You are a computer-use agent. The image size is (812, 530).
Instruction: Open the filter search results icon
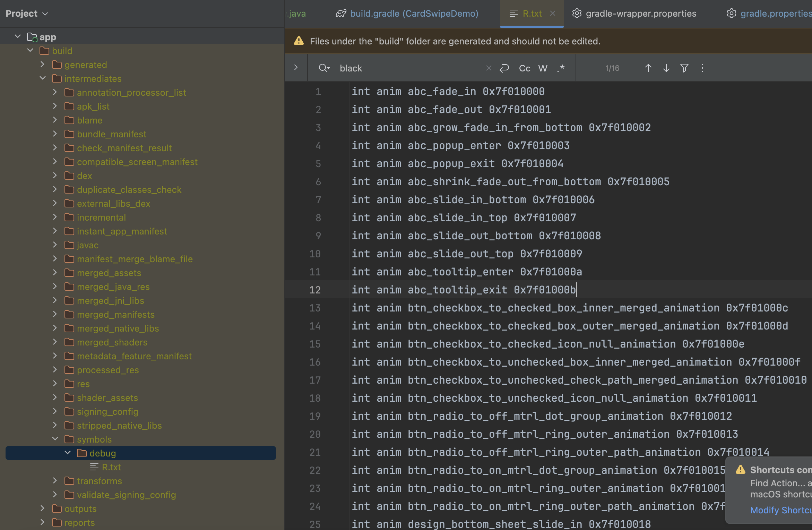tap(684, 68)
